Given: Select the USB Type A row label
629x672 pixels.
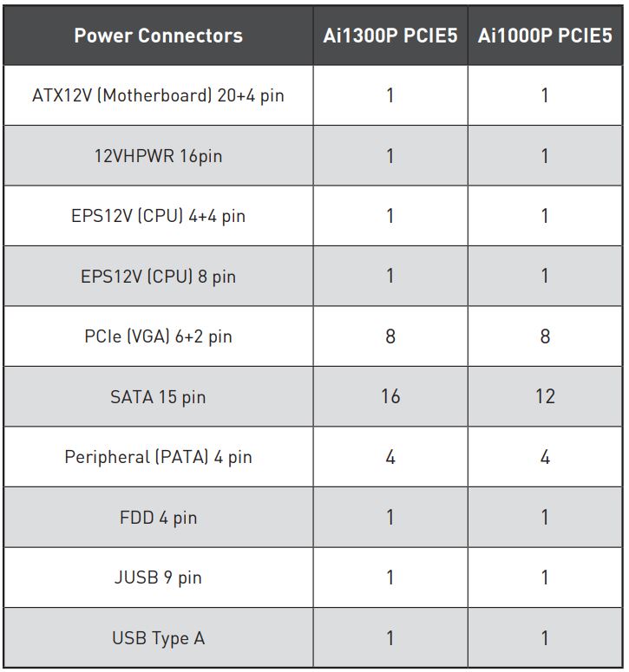Looking at the screenshot, I should pyautogui.click(x=158, y=638).
